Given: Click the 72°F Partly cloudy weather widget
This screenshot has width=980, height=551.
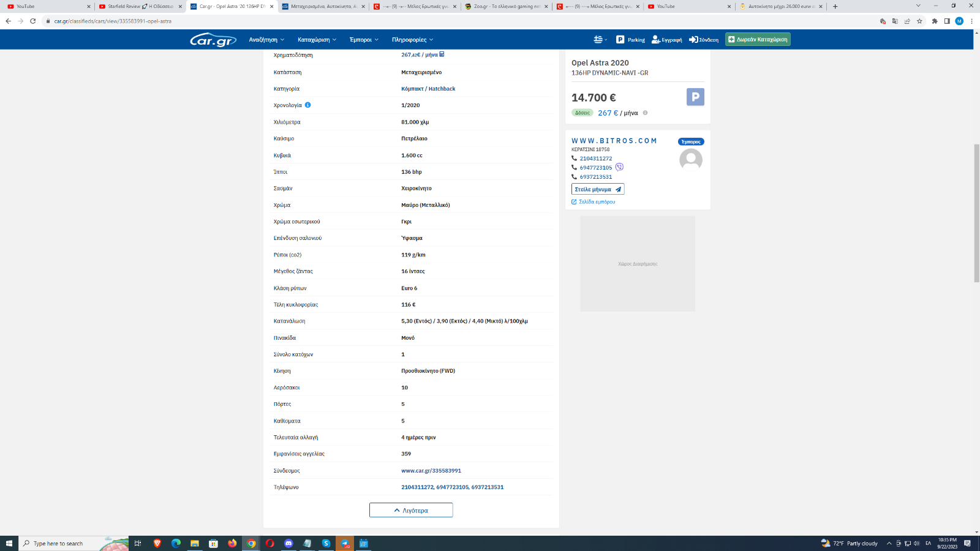Looking at the screenshot, I should click(x=850, y=543).
